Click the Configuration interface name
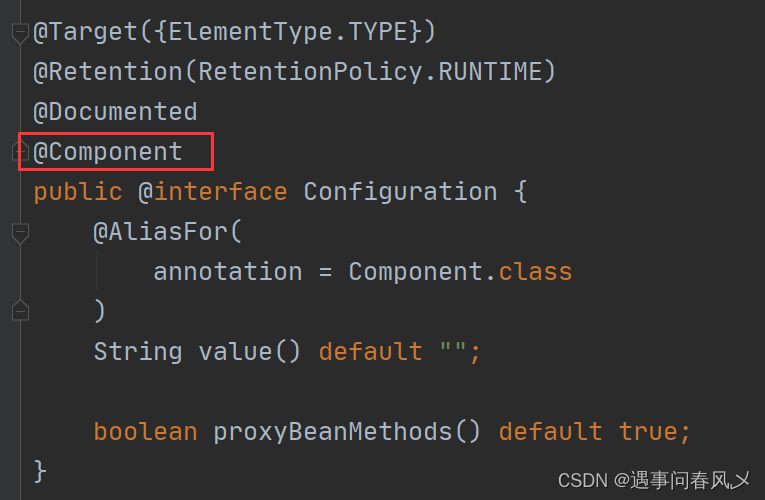This screenshot has width=765, height=500. coord(400,191)
